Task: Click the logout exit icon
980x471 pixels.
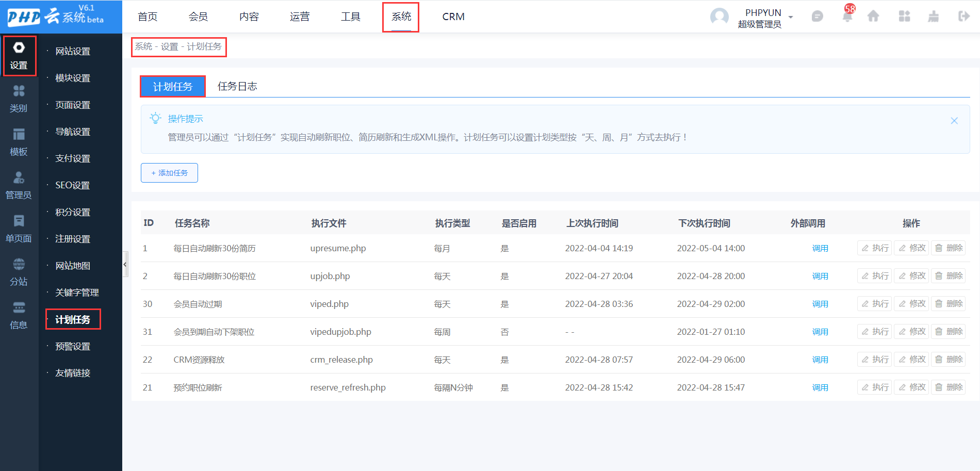Action: pos(963,17)
